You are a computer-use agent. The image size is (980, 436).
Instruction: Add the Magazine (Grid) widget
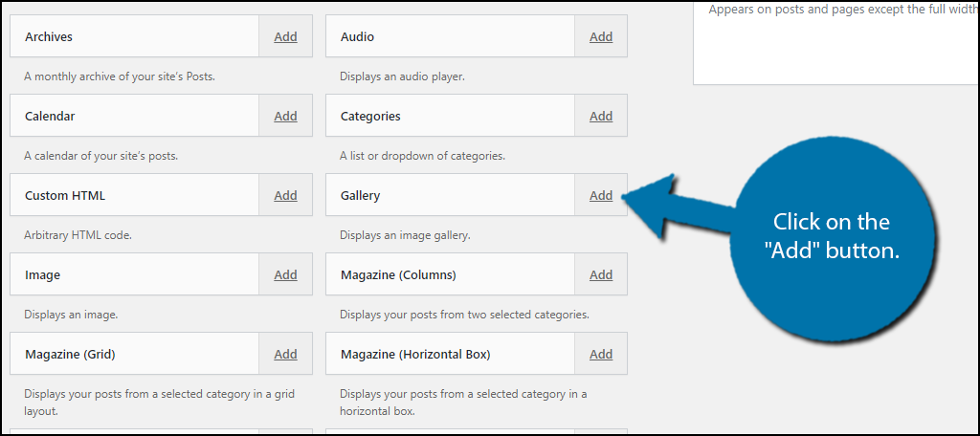[285, 354]
